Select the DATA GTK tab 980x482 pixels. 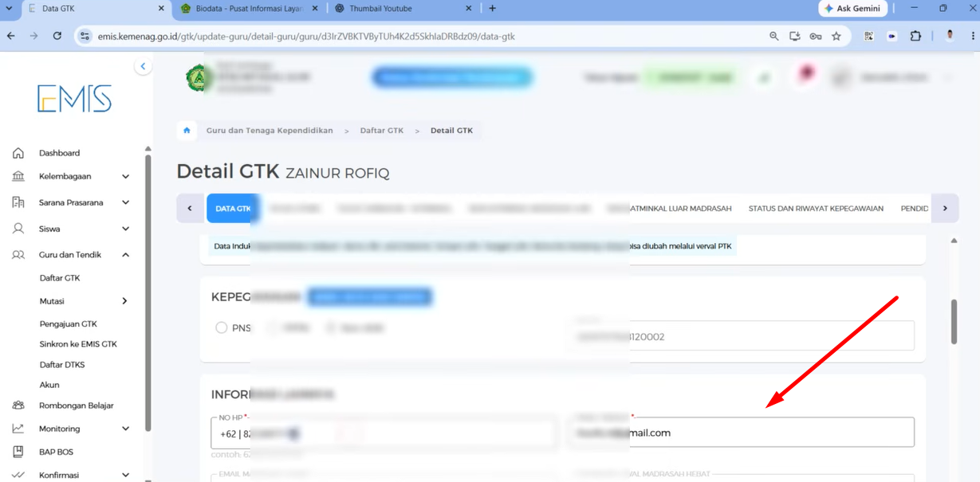click(233, 208)
